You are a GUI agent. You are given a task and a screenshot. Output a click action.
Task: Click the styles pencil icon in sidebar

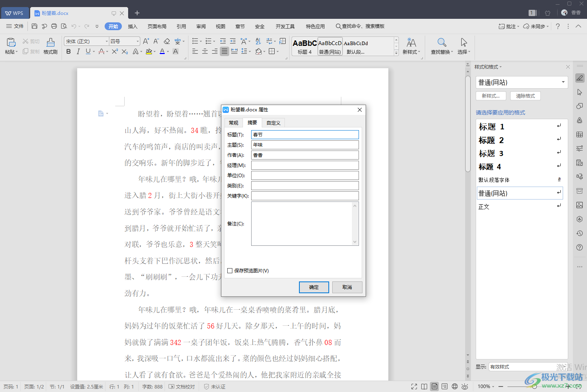pos(580,78)
